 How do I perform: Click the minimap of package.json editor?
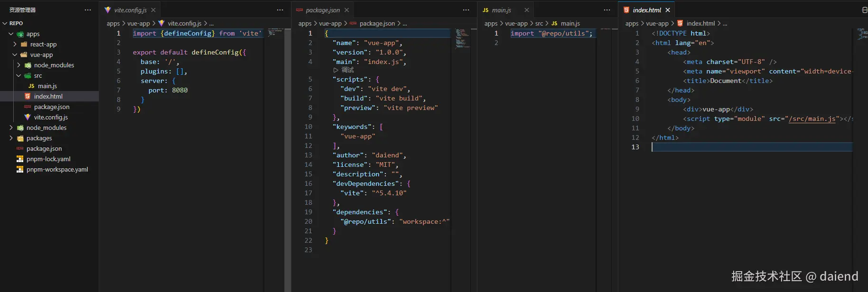tap(463, 38)
